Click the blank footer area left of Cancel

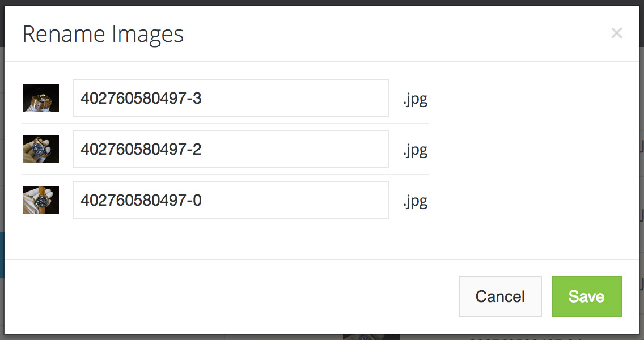tap(227, 296)
